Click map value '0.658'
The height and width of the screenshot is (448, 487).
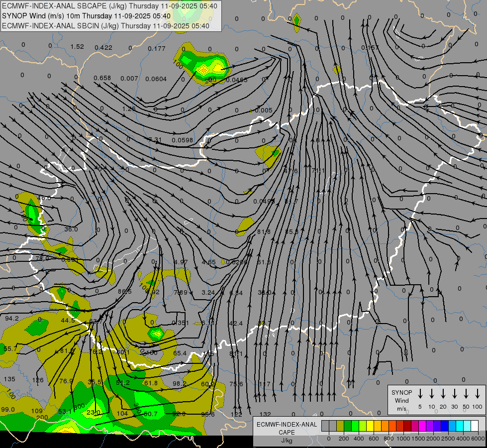(x=102, y=78)
